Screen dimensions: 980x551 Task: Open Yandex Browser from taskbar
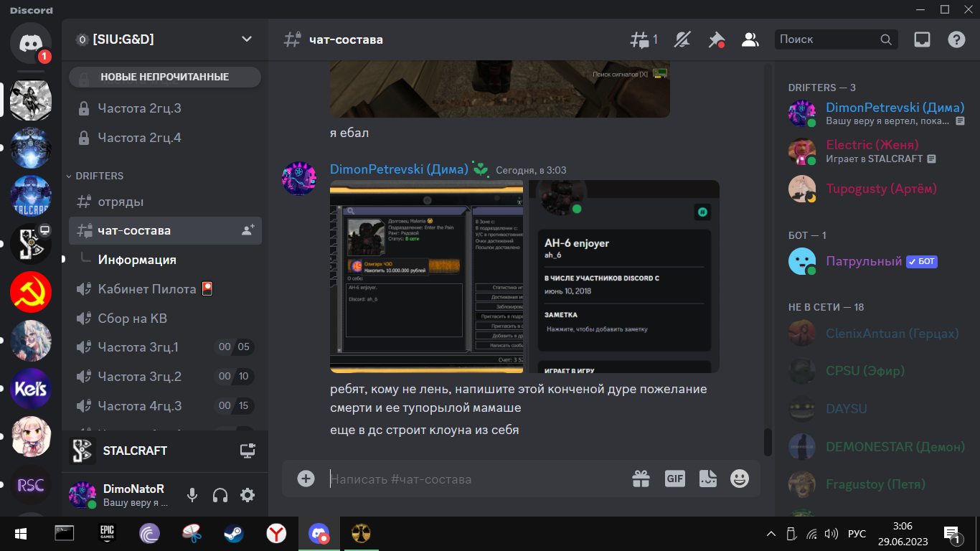click(276, 534)
